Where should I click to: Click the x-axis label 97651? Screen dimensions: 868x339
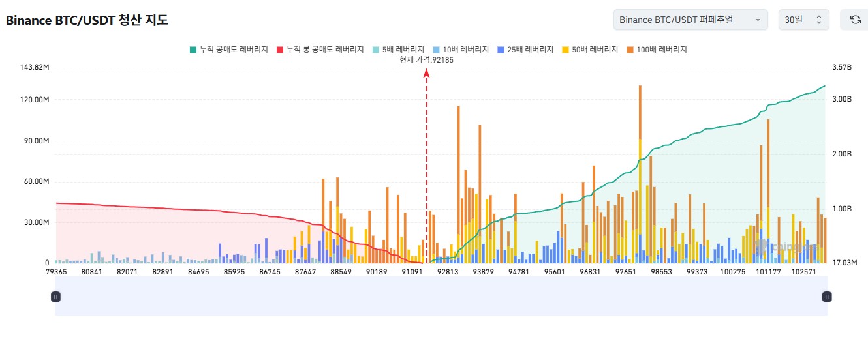(x=625, y=272)
